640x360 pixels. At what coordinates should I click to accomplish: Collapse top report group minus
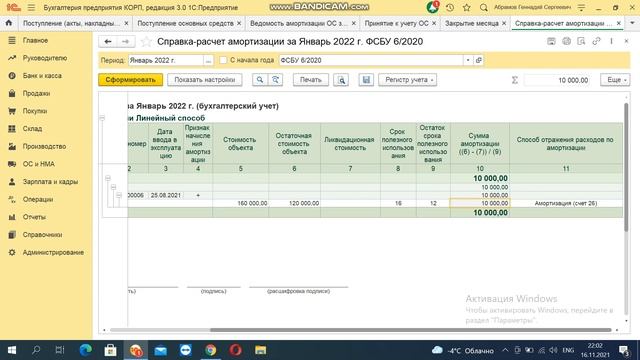click(x=102, y=118)
